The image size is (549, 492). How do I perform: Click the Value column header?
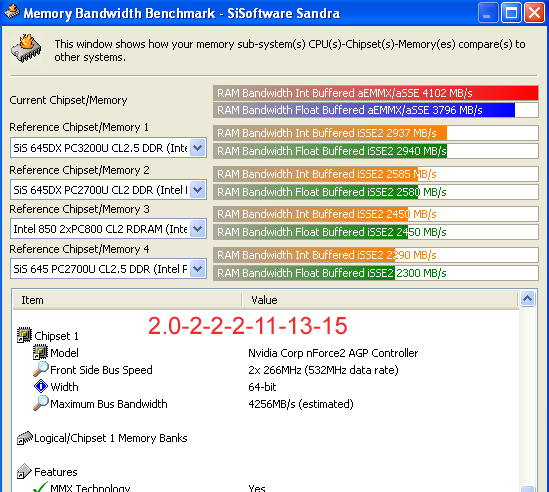coord(380,300)
